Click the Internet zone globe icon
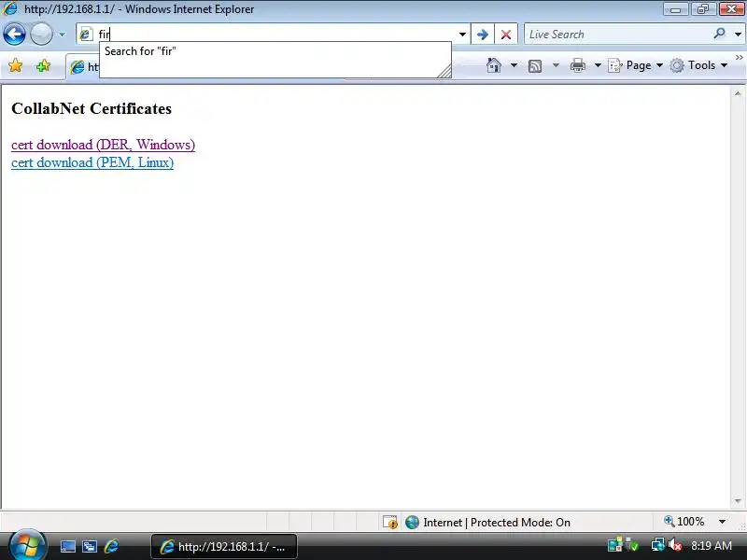The width and height of the screenshot is (747, 560). tap(412, 523)
